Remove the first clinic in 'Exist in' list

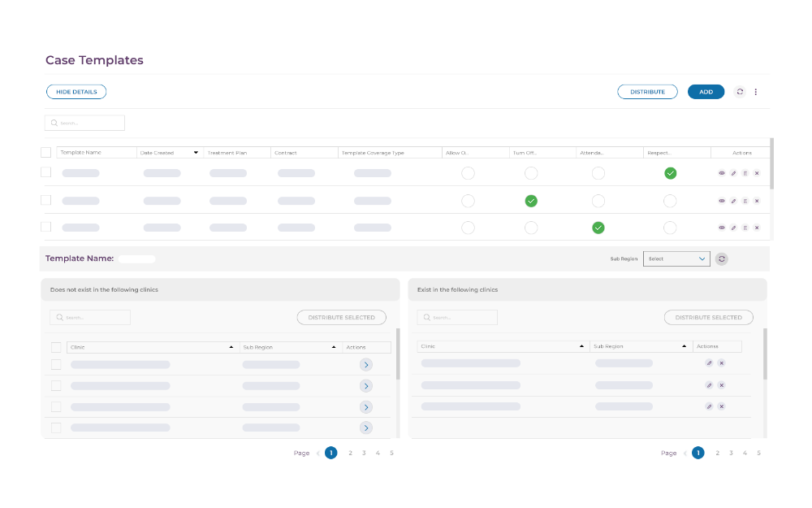(x=721, y=363)
